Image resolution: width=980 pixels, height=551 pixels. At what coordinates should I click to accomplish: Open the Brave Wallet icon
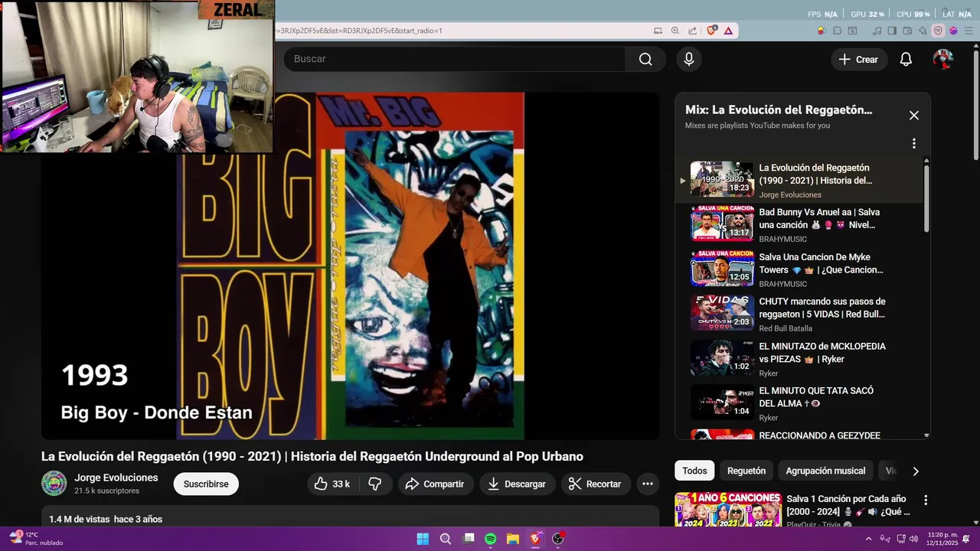tap(908, 31)
